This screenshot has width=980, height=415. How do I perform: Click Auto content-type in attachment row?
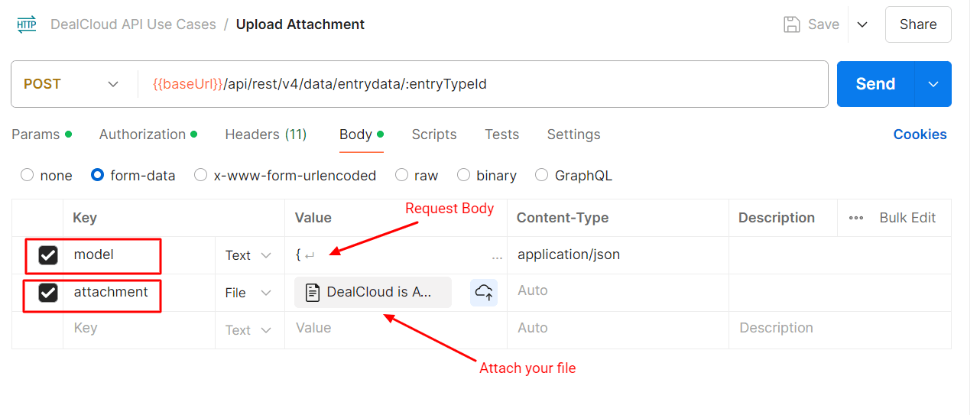pyautogui.click(x=618, y=293)
